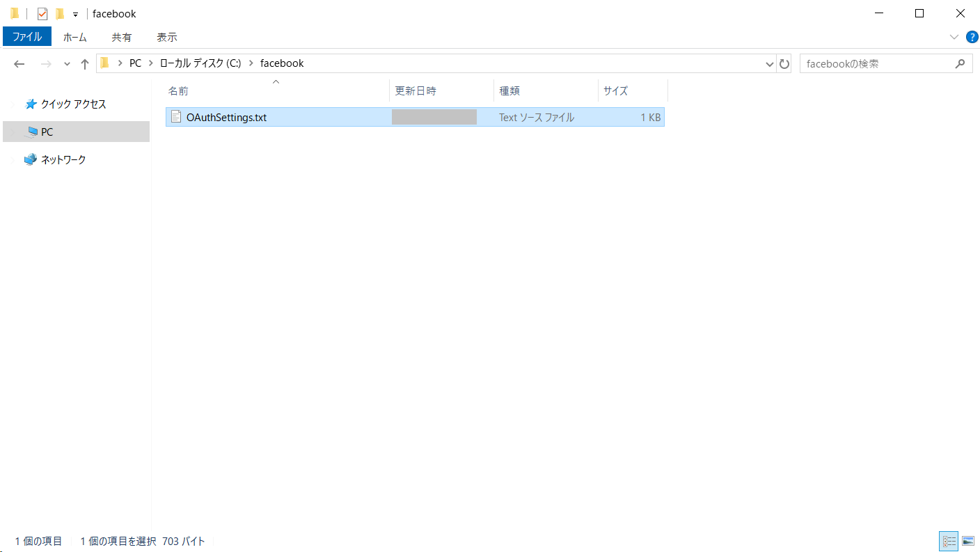Go up one folder level arrow
Image resolution: width=980 pixels, height=552 pixels.
(x=85, y=63)
